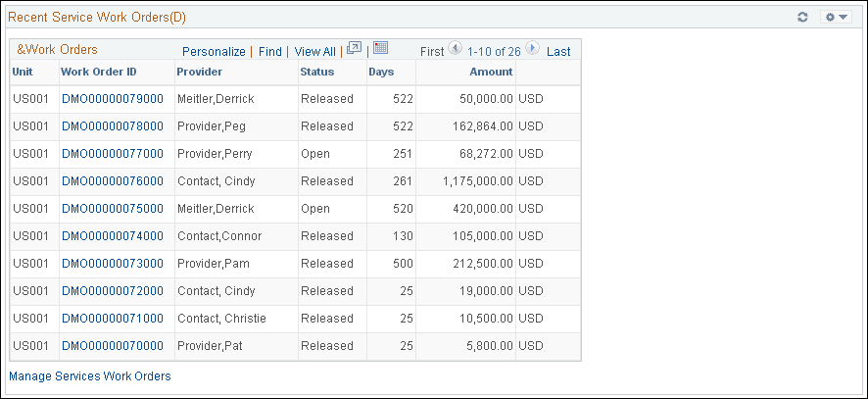Open work order DMO00000073000
This screenshot has height=399, width=868.
point(113,264)
